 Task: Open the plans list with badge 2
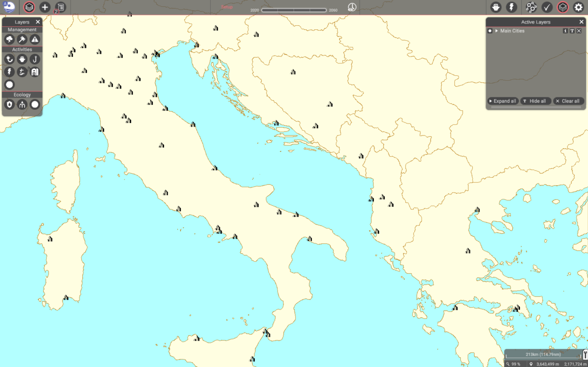click(x=60, y=7)
